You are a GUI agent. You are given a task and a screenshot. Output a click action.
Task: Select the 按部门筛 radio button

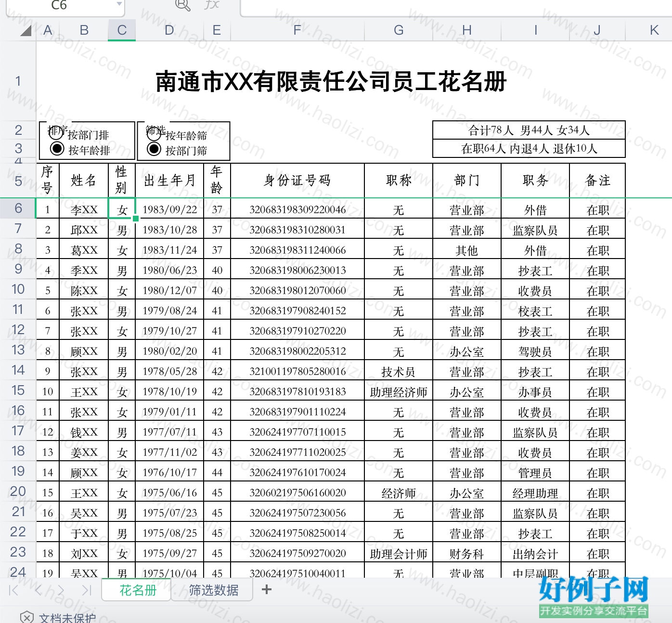pos(154,149)
